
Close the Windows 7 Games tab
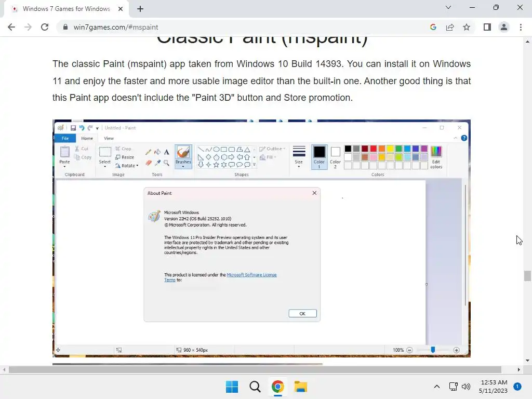121,9
